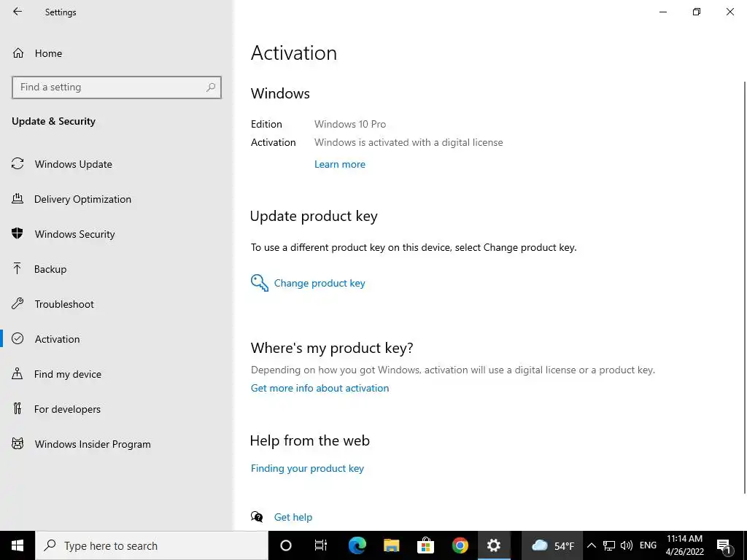747x560 pixels.
Task: Click the key icon beside Change product key
Action: 259,283
